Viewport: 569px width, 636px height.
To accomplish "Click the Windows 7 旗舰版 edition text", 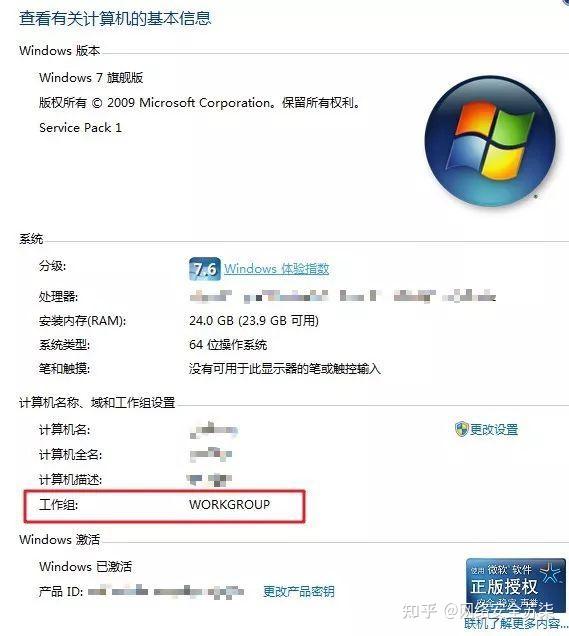I will pos(91,77).
